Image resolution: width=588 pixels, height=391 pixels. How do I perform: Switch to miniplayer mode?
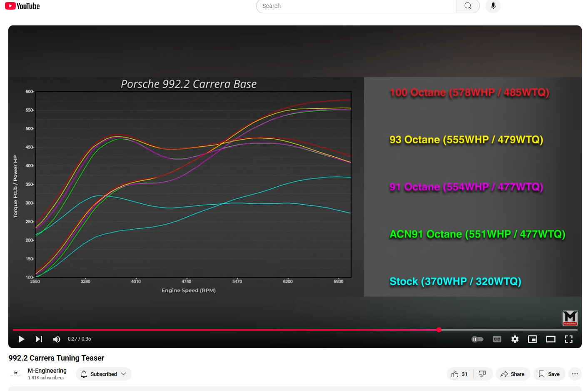(x=533, y=339)
